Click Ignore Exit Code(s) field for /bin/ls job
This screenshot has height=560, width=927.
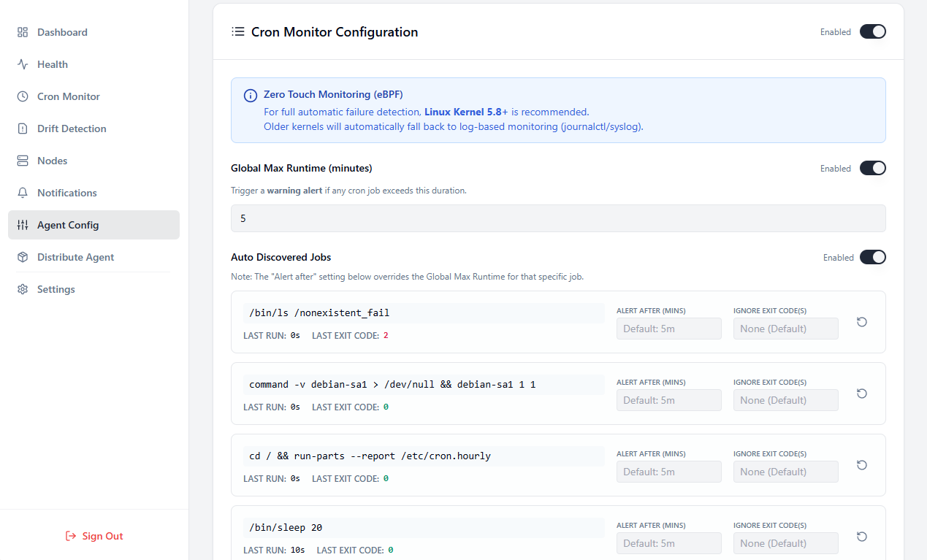785,329
